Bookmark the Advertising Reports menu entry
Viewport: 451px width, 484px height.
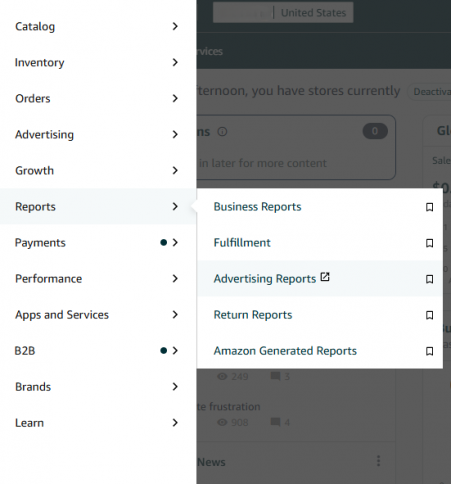coord(429,279)
